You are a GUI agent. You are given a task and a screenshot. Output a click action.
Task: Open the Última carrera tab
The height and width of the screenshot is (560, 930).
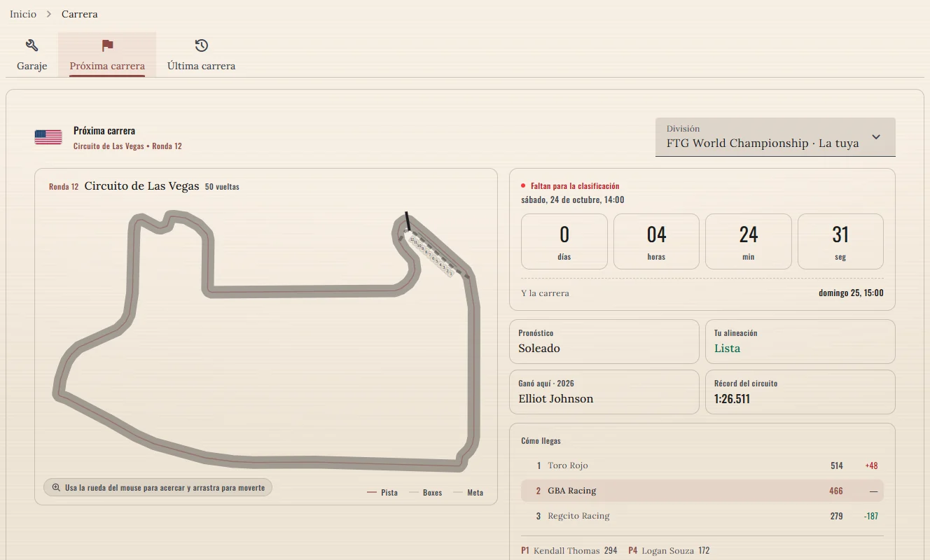click(201, 55)
